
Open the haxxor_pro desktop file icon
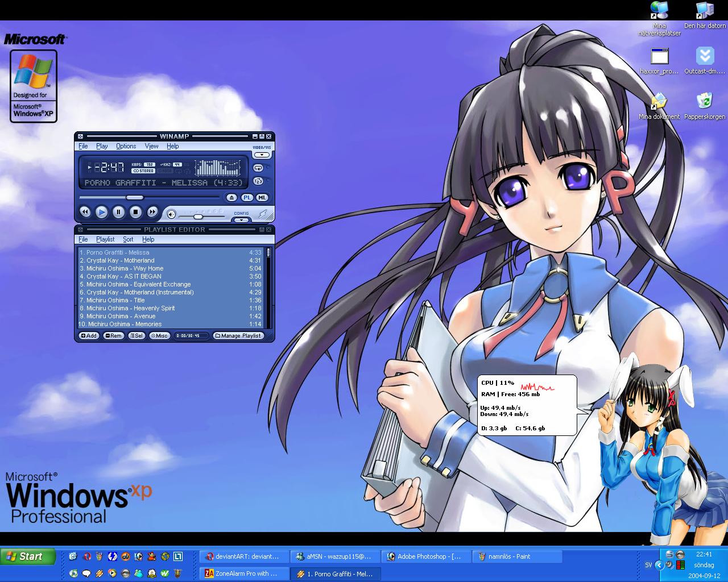(659, 61)
